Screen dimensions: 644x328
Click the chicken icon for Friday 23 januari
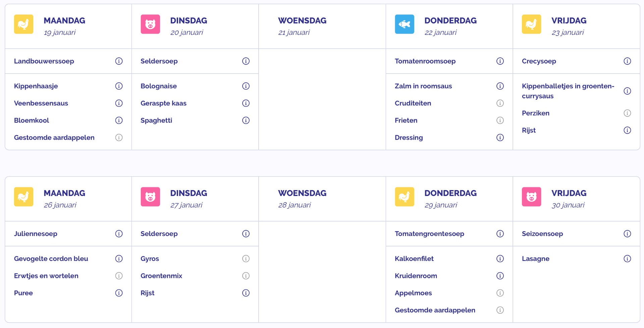[531, 24]
